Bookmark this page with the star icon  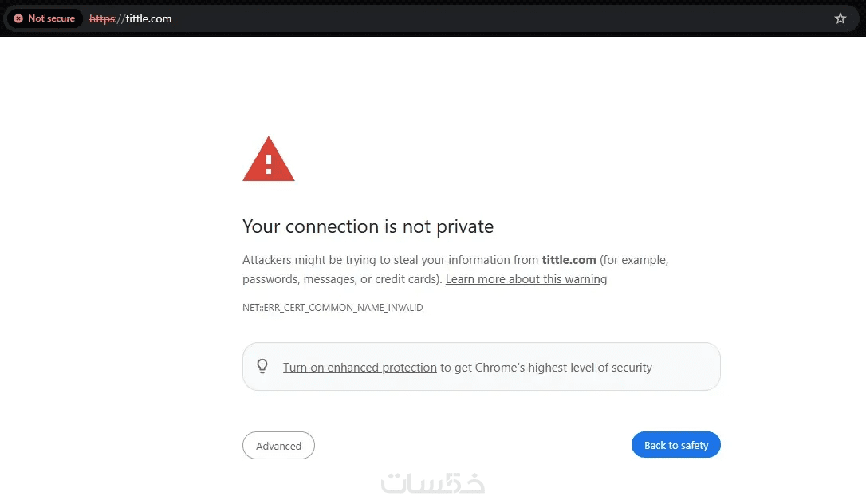pyautogui.click(x=840, y=18)
